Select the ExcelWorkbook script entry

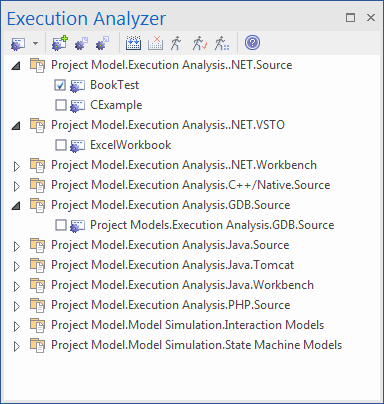tap(130, 145)
